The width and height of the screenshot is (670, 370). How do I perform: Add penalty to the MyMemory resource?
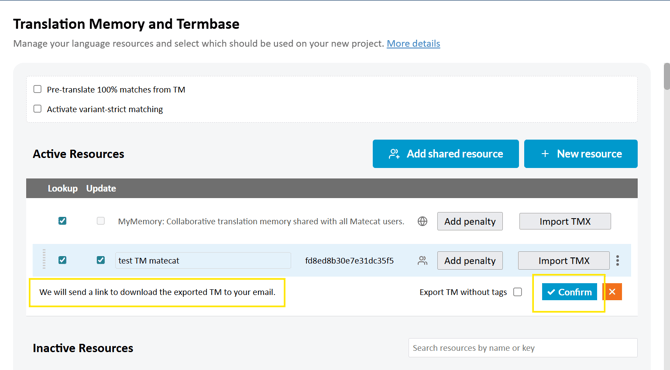[470, 221]
